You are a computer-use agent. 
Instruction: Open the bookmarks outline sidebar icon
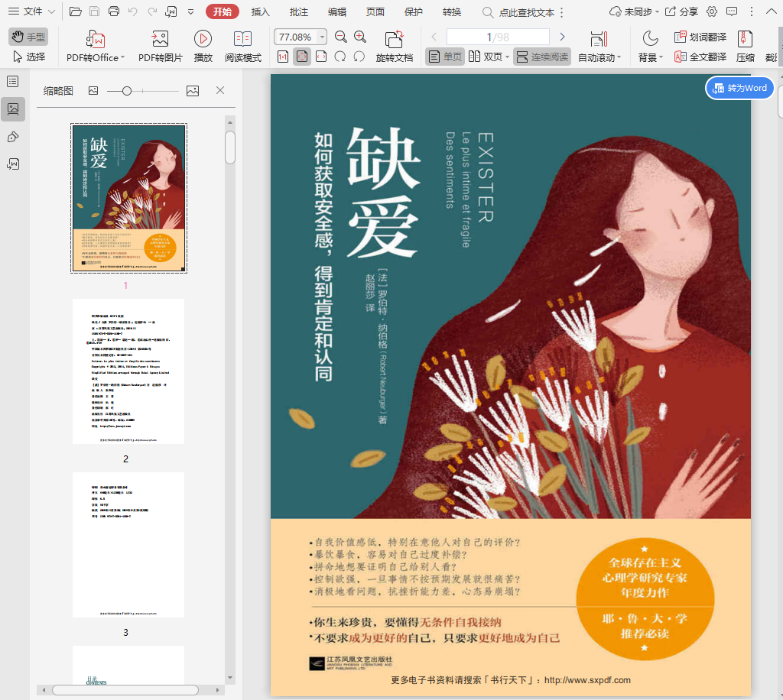click(13, 81)
